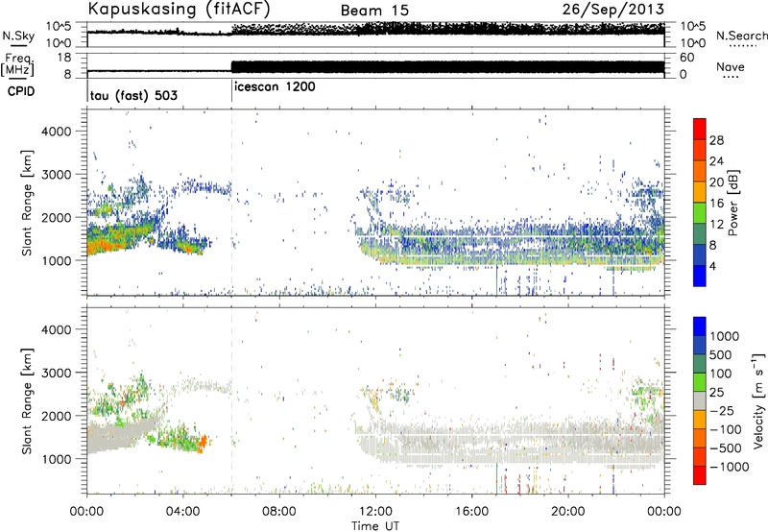768x532 pixels.
Task: Click the blue bottom of the Power colorbar
Action: [x=700, y=276]
